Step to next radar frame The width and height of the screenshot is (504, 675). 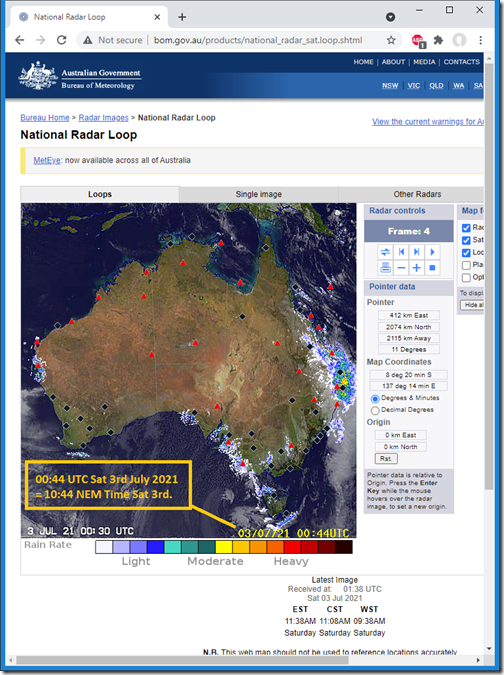point(417,252)
